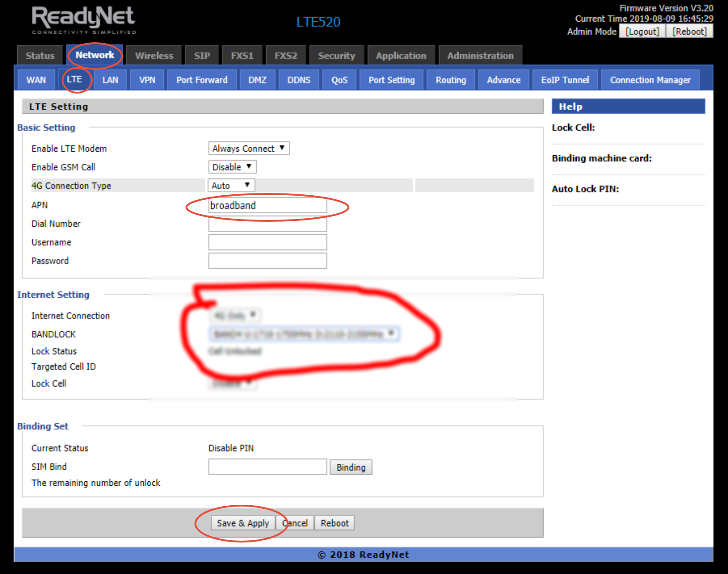Viewport: 728px width, 574px height.
Task: Click Auto Lock PIN help heading
Action: coord(585,189)
